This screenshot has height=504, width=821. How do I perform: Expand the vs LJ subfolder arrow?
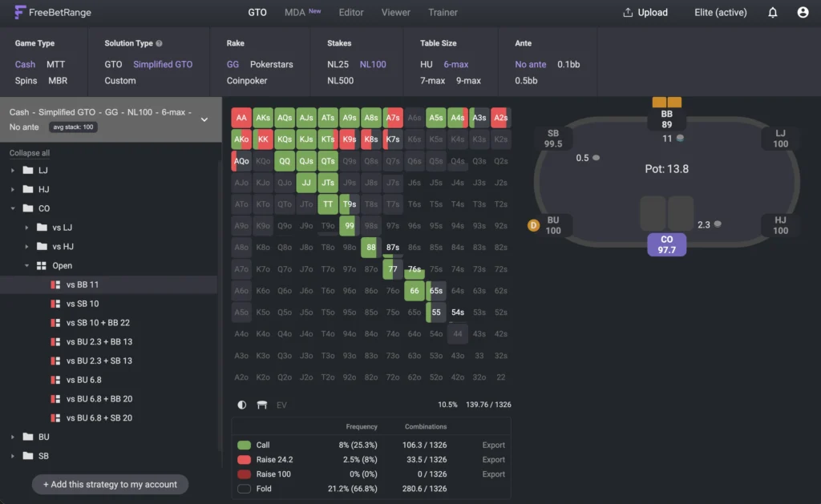click(x=27, y=228)
